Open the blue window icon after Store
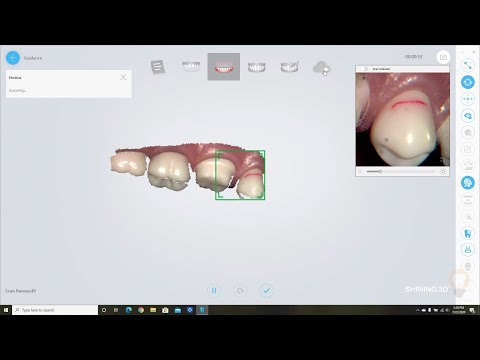 click(x=178, y=310)
